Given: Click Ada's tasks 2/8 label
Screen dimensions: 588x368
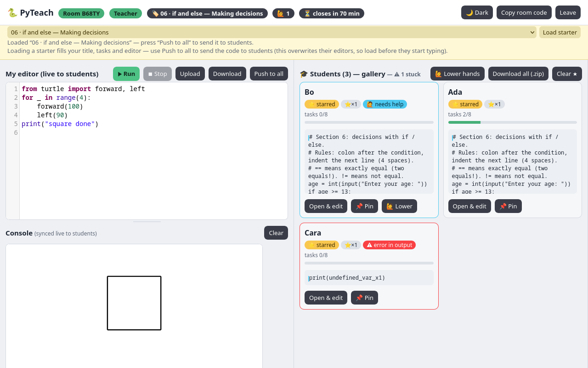Looking at the screenshot, I should [x=460, y=114].
